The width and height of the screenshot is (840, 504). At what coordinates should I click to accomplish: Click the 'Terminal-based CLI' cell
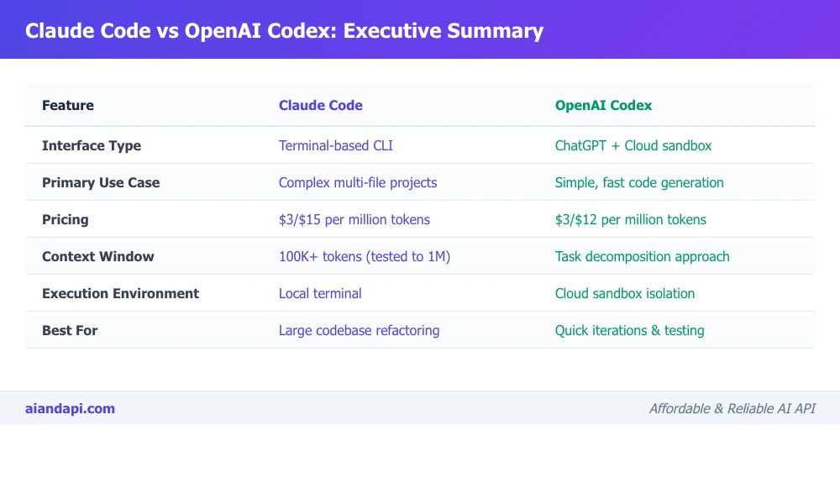coord(336,145)
